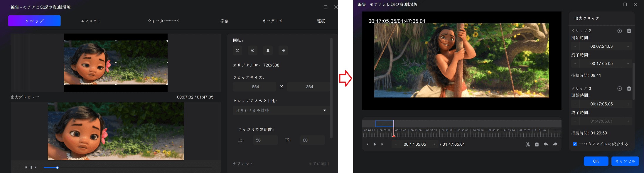Increase current time 00:17:05.05 under timeline
This screenshot has height=173, width=644.
click(x=434, y=144)
